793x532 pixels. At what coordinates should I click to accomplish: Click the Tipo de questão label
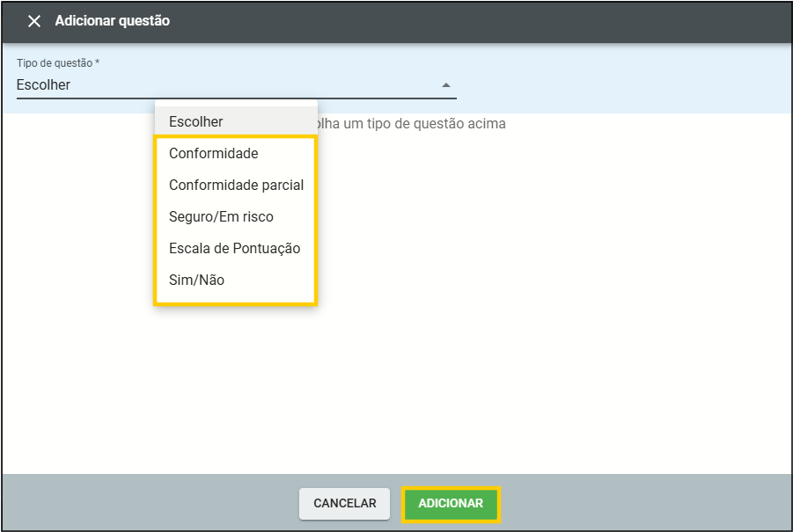(54, 63)
